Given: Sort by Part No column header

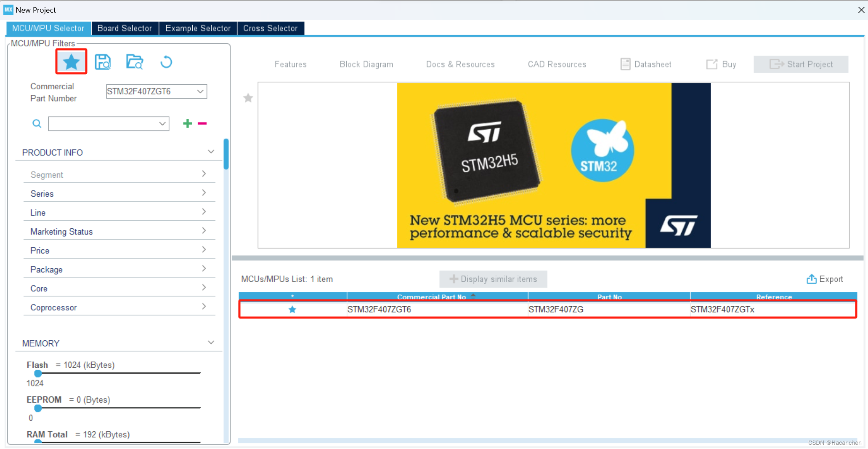Looking at the screenshot, I should [609, 296].
